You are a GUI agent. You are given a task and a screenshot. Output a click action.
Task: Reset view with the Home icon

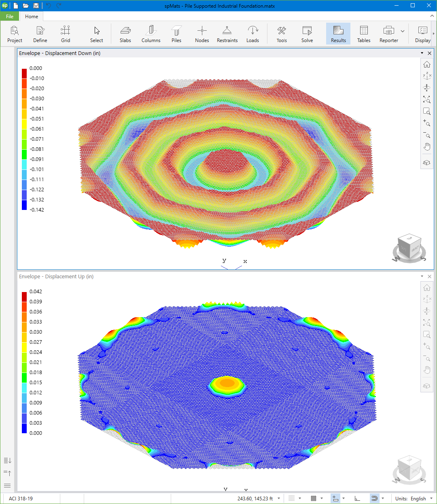point(427,64)
